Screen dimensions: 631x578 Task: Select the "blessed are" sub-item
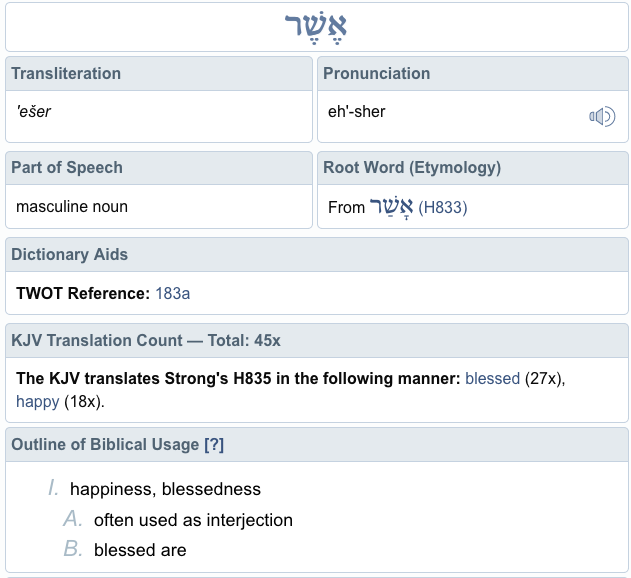tap(140, 550)
